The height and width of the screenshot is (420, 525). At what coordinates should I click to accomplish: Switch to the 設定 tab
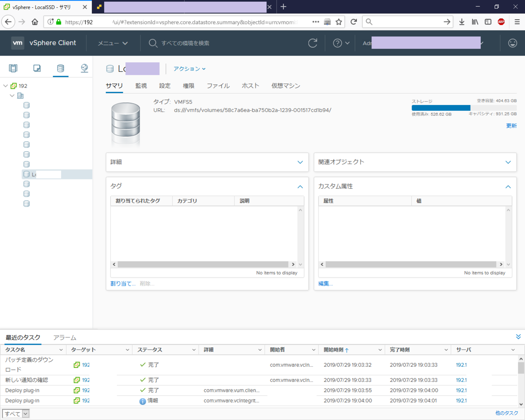[x=165, y=86]
